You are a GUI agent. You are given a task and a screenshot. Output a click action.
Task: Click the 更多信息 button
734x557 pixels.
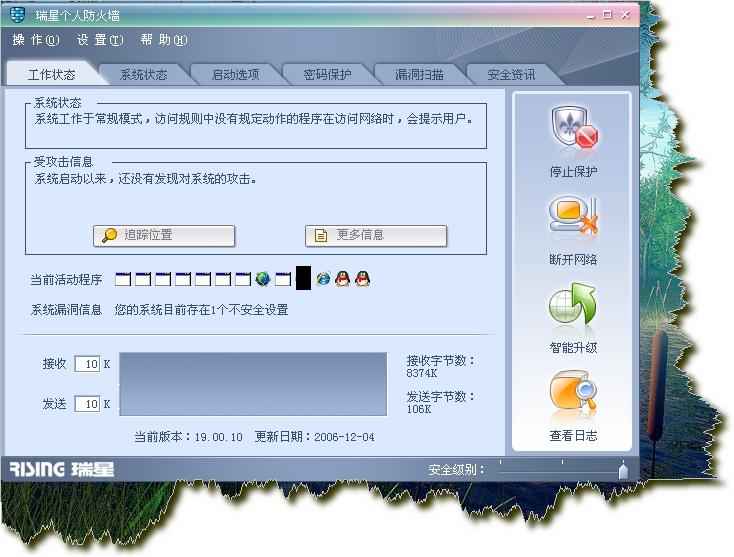pos(376,235)
